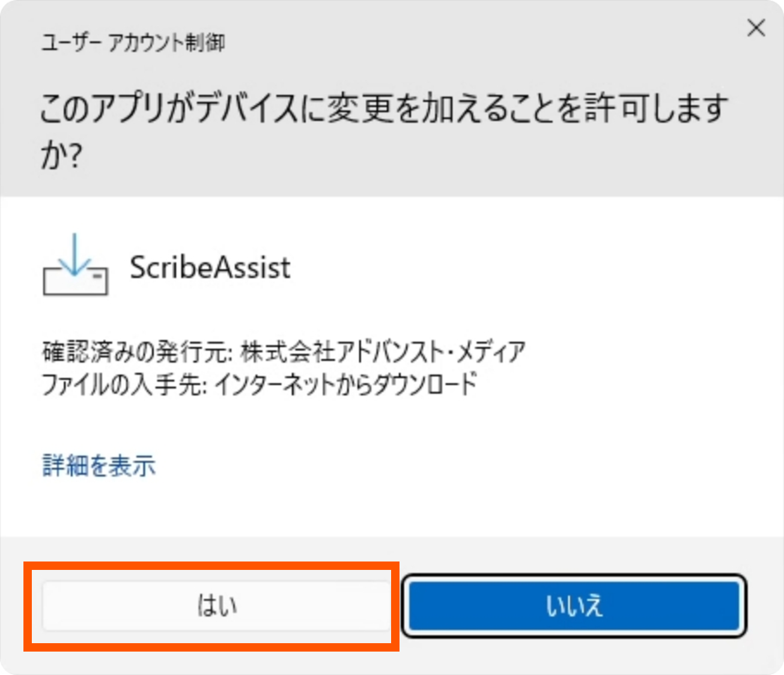Click the ユーザー アカウント制御 title text
Image resolution: width=784 pixels, height=675 pixels.
coord(133,43)
